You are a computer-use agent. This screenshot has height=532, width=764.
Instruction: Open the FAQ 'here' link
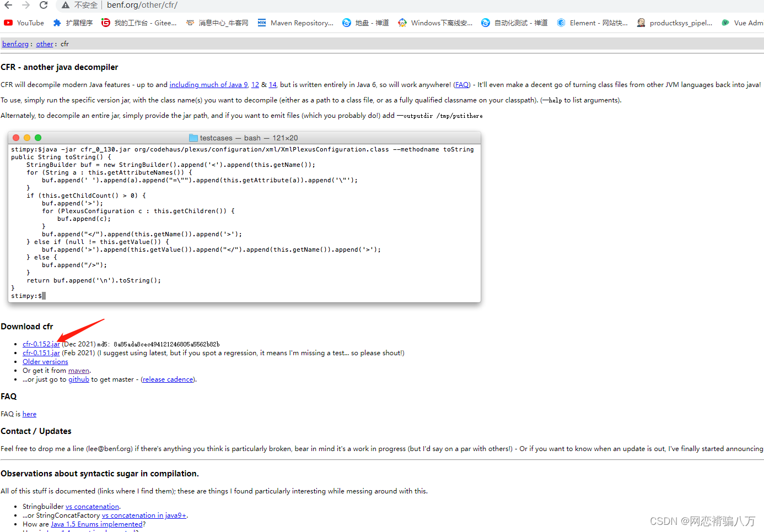(x=29, y=414)
